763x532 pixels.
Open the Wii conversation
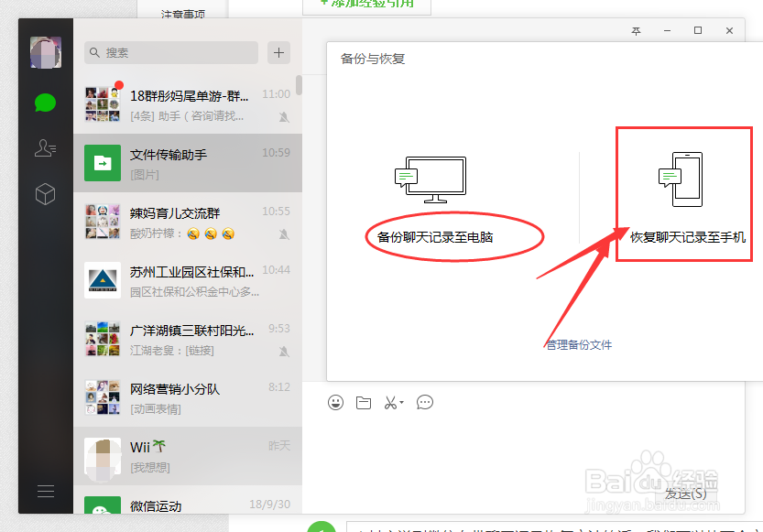pos(188,456)
